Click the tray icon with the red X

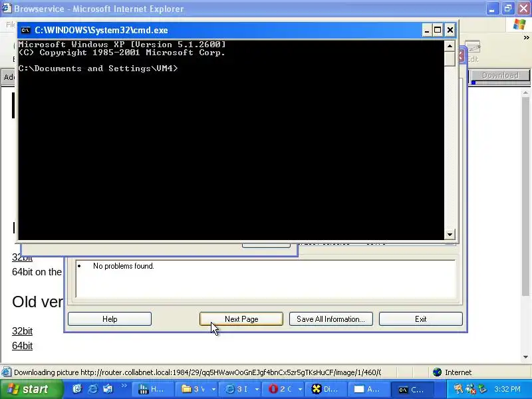tap(471, 389)
